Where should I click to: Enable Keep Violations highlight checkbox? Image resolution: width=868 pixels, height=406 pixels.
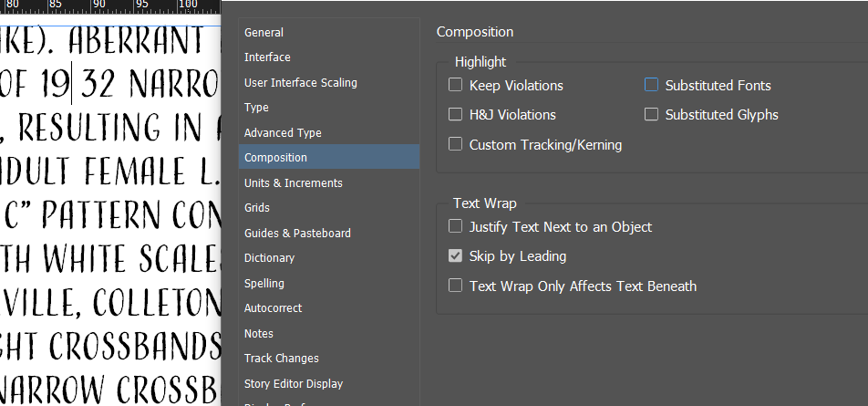[456, 86]
